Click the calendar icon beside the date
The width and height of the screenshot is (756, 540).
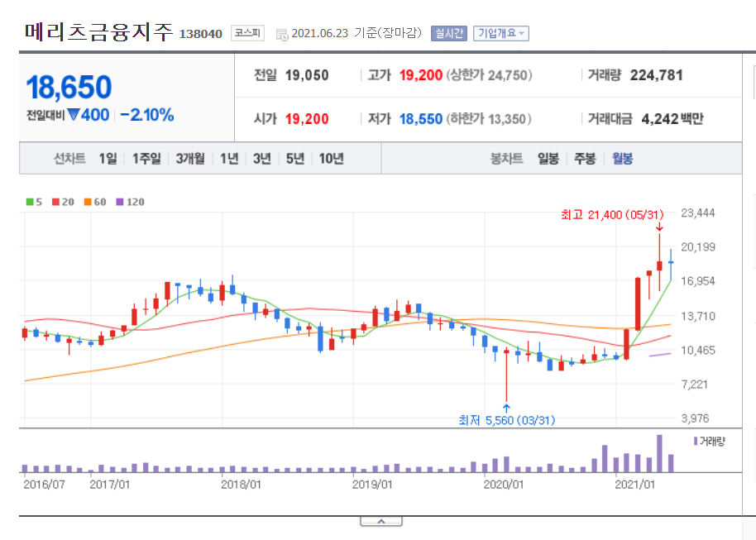pos(282,35)
